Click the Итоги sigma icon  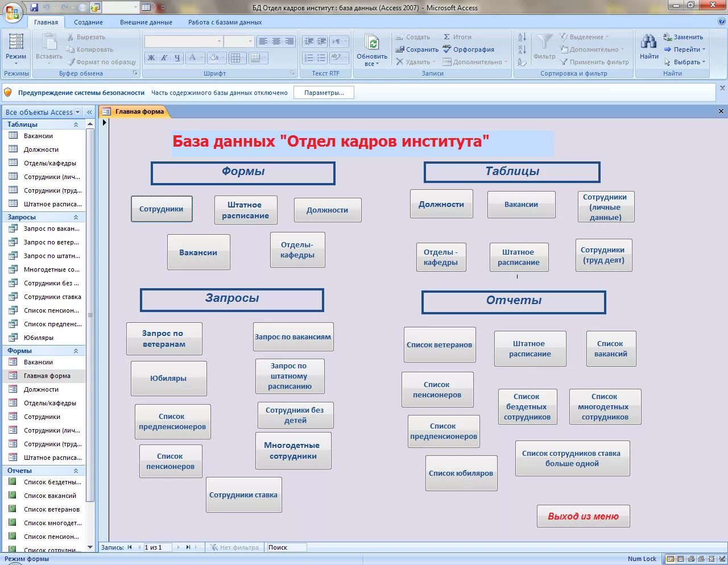coord(447,37)
